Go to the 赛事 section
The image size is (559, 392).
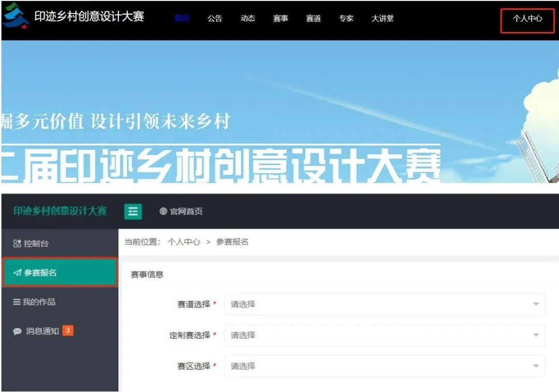click(281, 19)
